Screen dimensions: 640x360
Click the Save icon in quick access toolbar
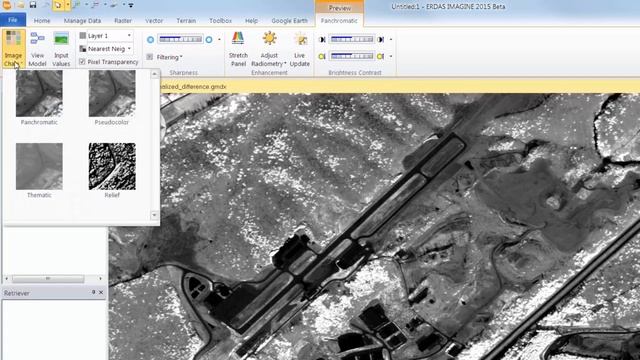click(33, 5)
